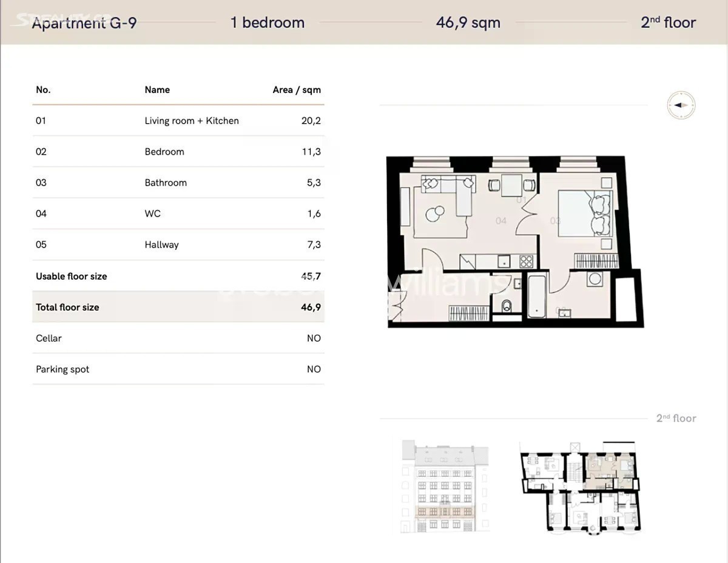Click the toilet symbol in the WC
728x563 pixels.
[507, 306]
